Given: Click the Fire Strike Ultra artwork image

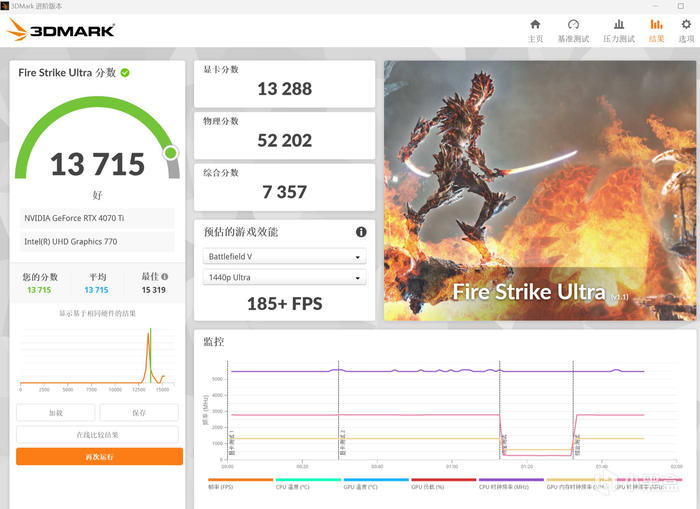Looking at the screenshot, I should click(540, 191).
